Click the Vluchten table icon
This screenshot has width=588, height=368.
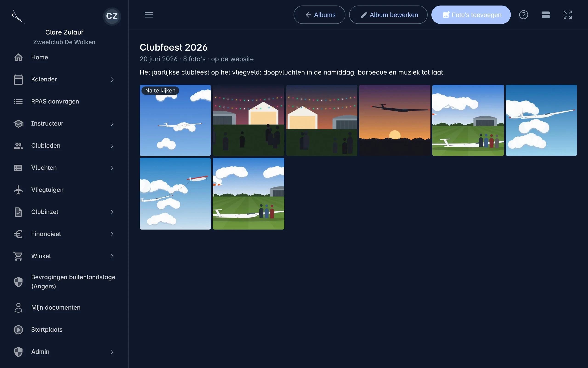pos(18,168)
